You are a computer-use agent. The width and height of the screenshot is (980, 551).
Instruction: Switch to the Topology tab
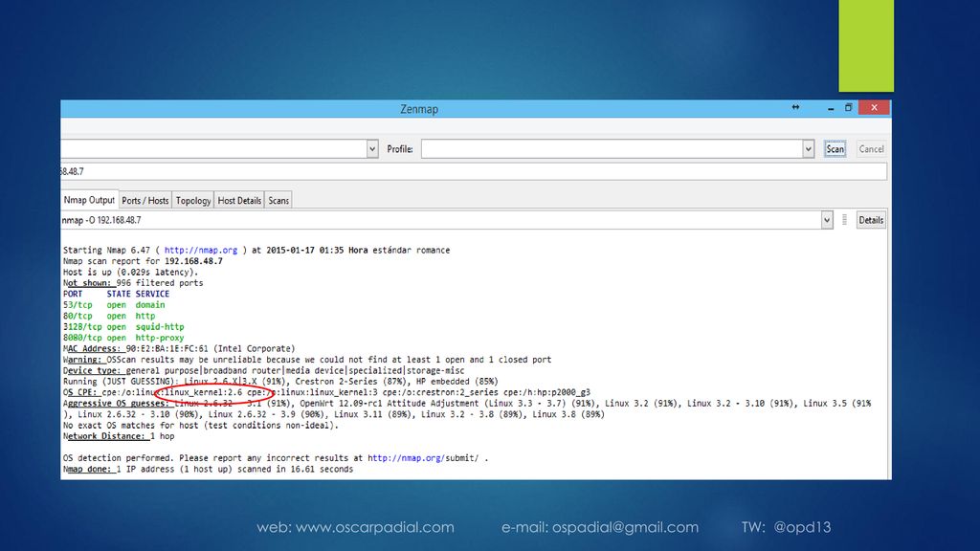(193, 201)
